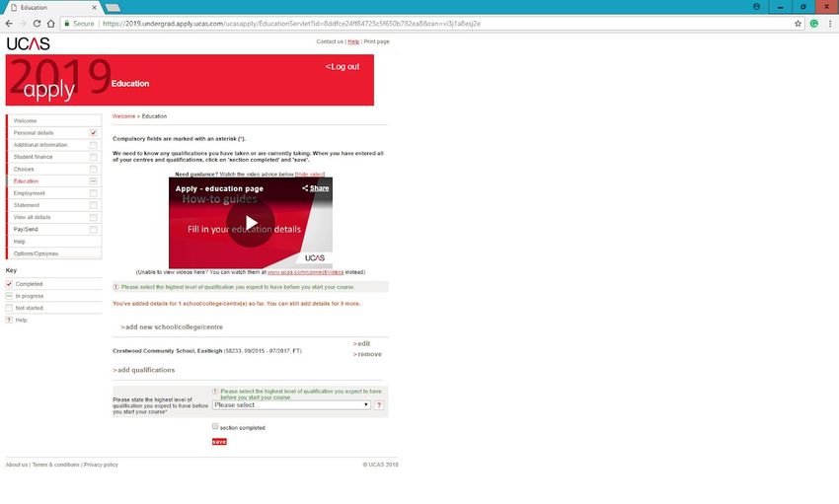The image size is (839, 504).
Task: Share the education guide video
Action: pyautogui.click(x=316, y=188)
